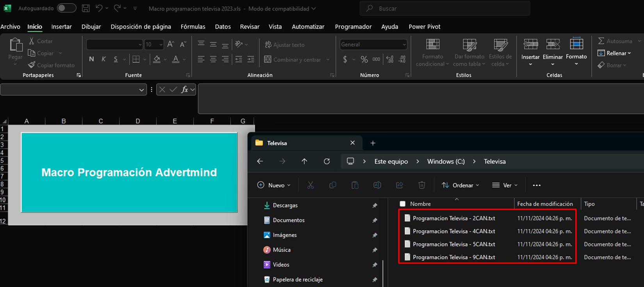Click Windows (C:) in the breadcrumb
The width and height of the screenshot is (644, 287).
pyautogui.click(x=446, y=161)
